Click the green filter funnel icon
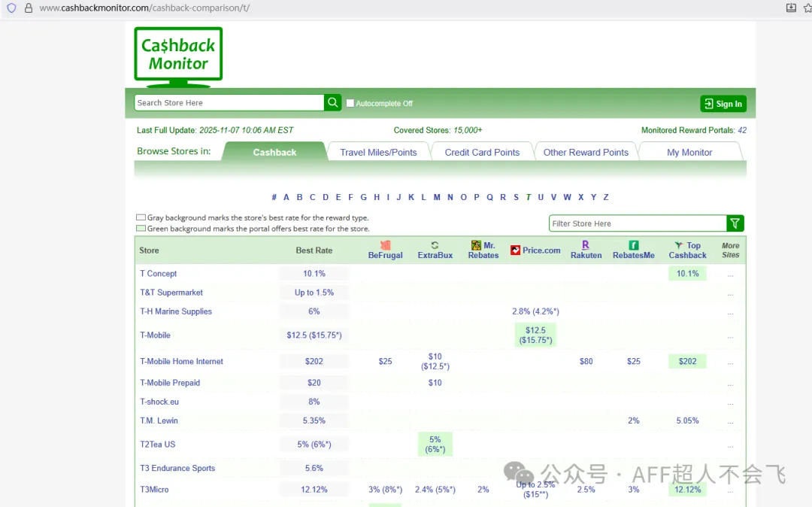 (735, 223)
